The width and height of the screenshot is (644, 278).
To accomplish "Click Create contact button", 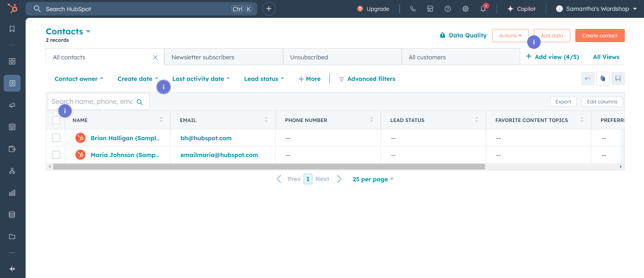I will pos(600,35).
